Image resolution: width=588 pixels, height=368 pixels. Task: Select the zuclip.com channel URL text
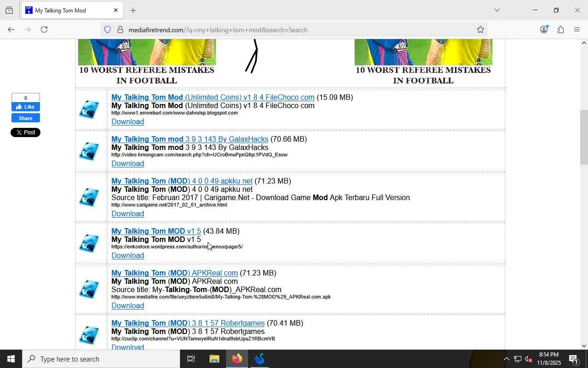click(x=193, y=339)
